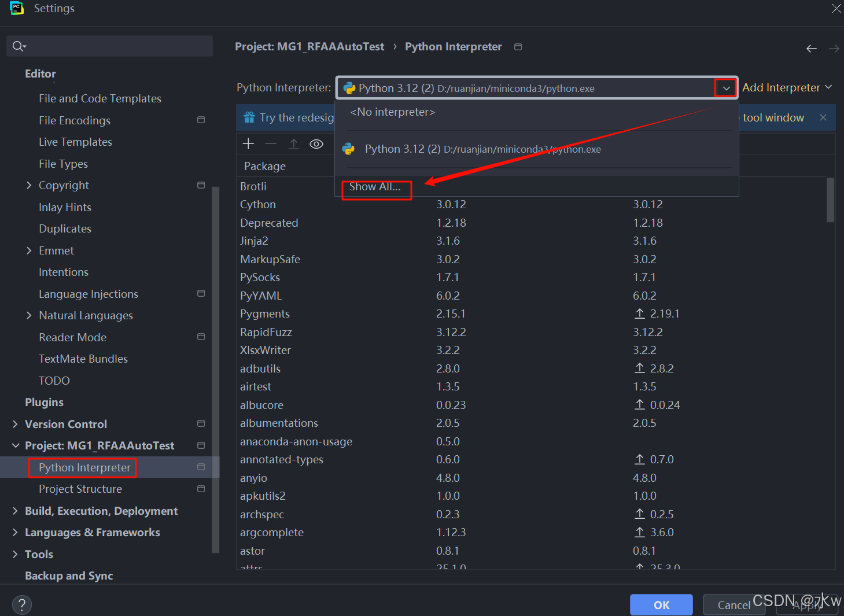Select the airtest package row
Screen dimensions: 844x616
click(532, 386)
